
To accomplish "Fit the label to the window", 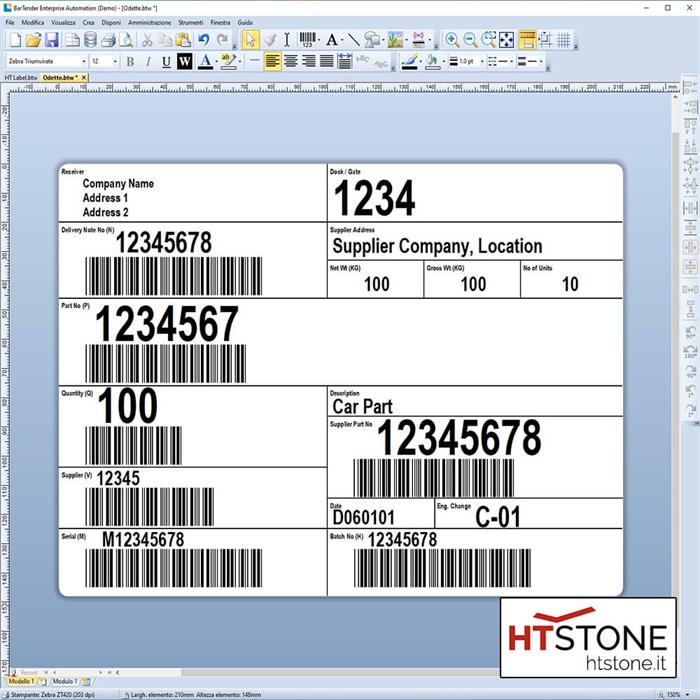I will pos(506,40).
